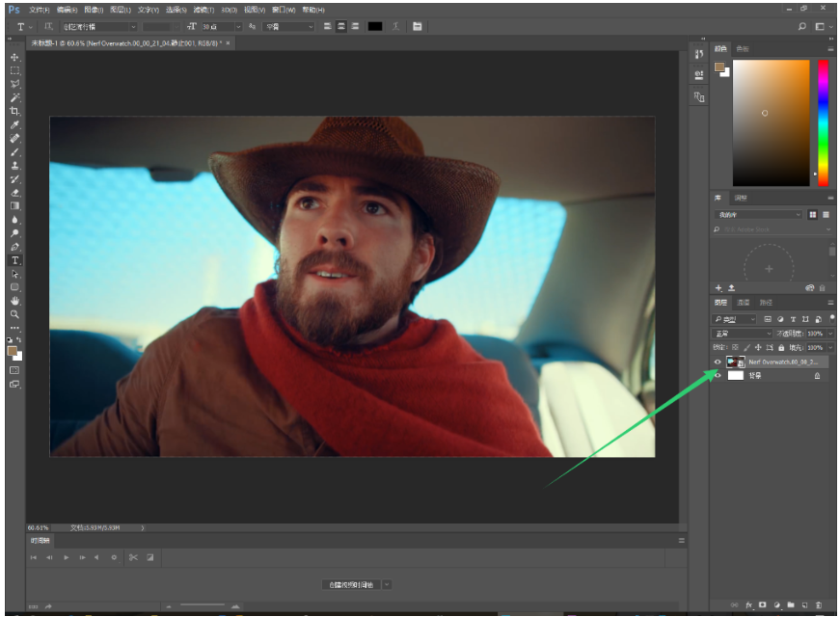This screenshot has width=840, height=617.
Task: Click the black text color swatch
Action: (x=374, y=26)
